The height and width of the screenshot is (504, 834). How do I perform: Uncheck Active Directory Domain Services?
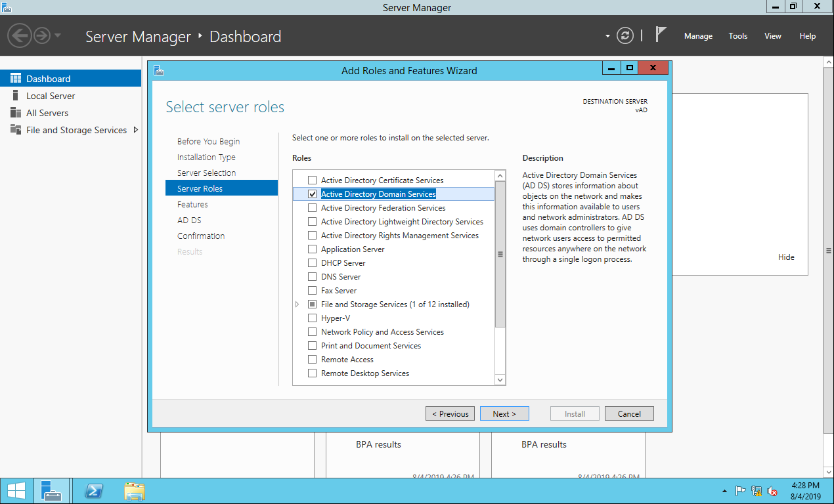pos(313,194)
